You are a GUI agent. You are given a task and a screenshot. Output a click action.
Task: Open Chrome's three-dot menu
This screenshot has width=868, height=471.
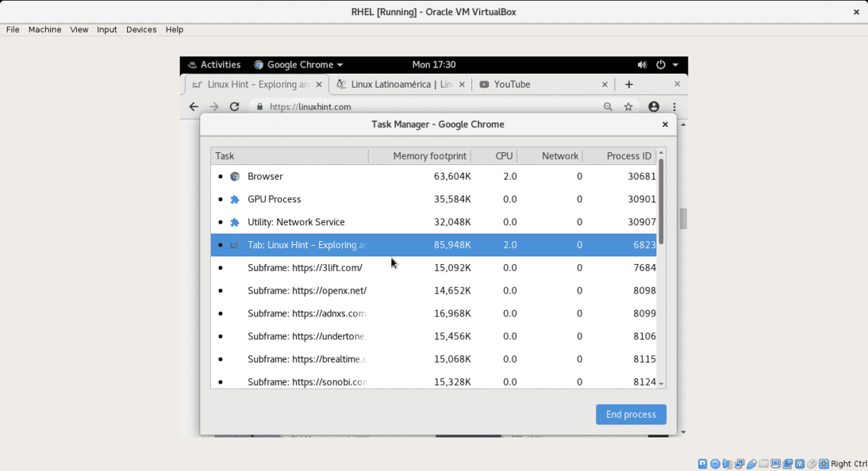[675, 107]
